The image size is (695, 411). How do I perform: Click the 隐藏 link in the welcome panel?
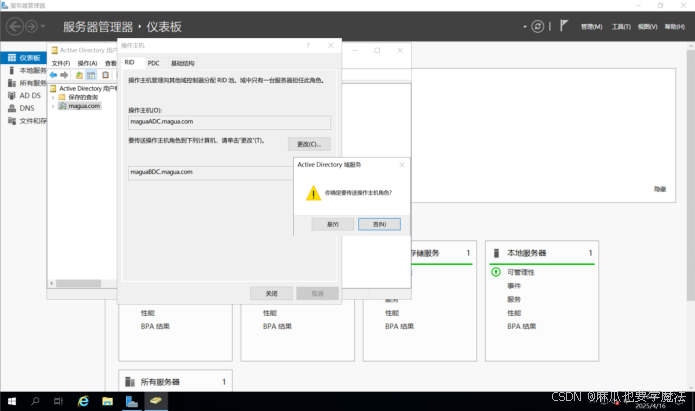[660, 189]
